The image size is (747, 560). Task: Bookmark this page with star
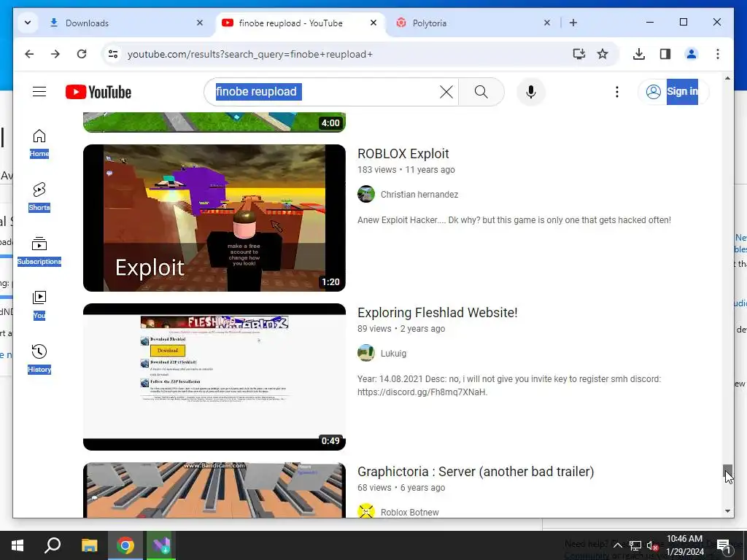603,54
